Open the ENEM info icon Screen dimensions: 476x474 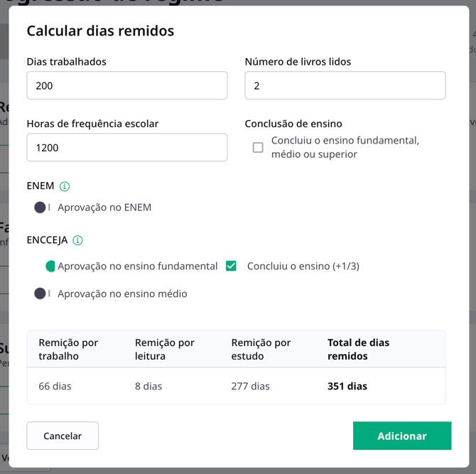(x=65, y=186)
